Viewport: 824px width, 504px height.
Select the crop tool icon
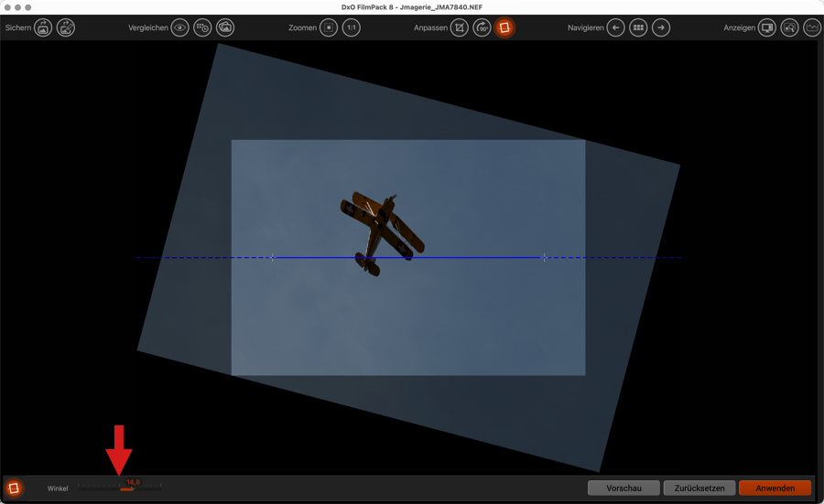[460, 28]
